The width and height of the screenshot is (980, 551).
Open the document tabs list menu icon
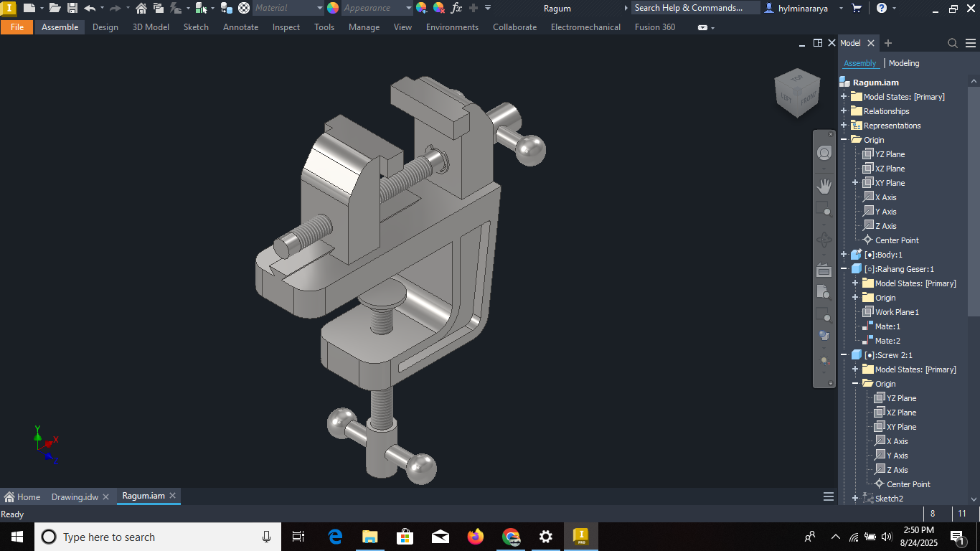point(829,496)
